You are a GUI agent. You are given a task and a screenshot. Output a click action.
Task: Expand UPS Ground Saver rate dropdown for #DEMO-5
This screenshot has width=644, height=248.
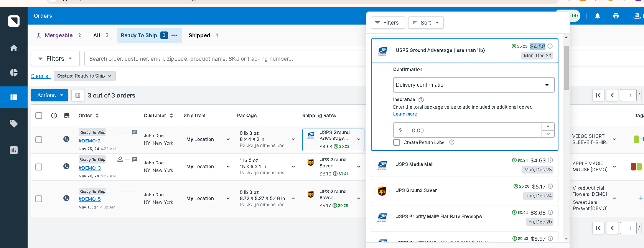click(x=359, y=198)
